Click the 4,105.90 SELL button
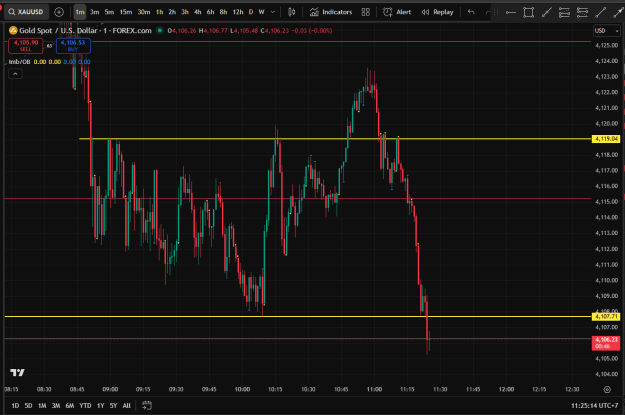Viewport: 625px width, 415px height. (26, 45)
